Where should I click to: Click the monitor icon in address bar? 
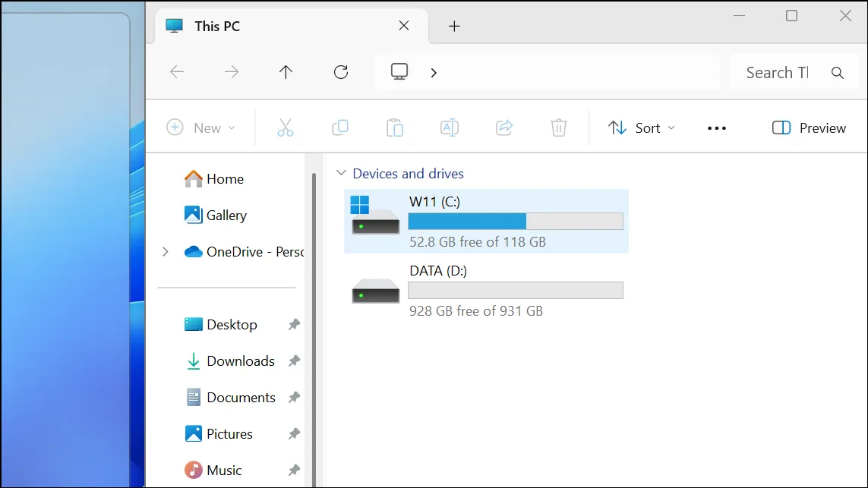pos(399,71)
